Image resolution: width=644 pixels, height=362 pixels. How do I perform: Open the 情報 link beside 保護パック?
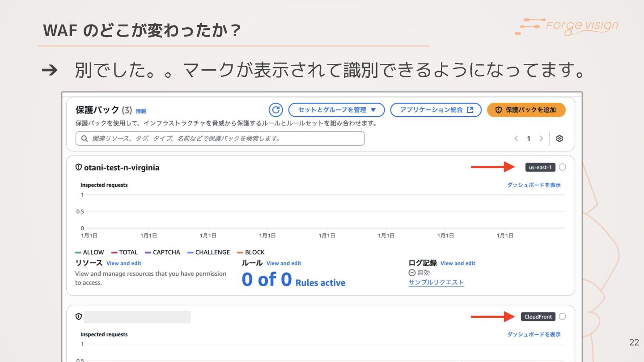(141, 111)
